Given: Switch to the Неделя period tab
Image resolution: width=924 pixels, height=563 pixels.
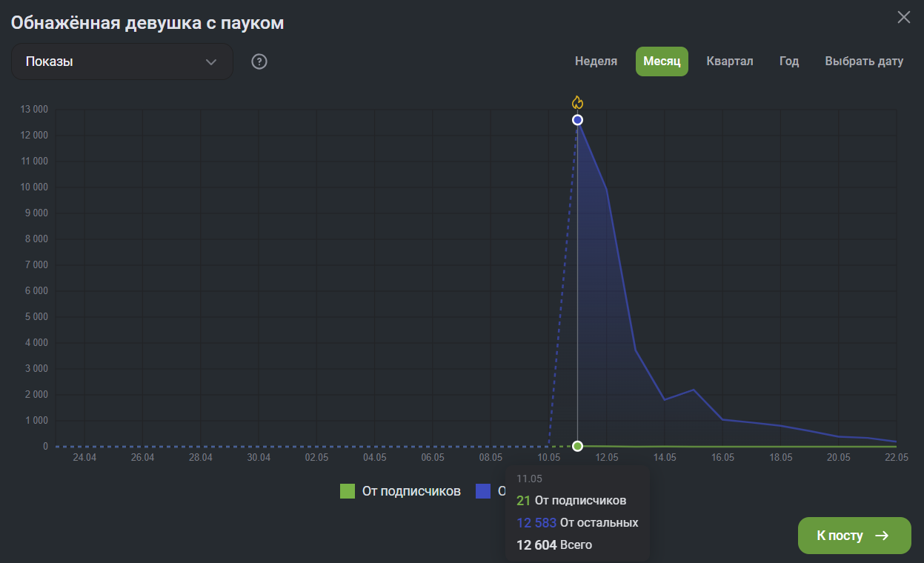Looking at the screenshot, I should (596, 61).
